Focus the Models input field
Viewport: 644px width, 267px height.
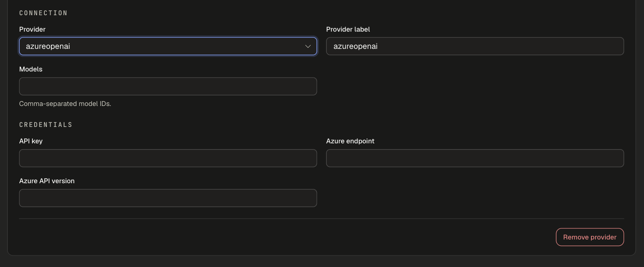(168, 86)
